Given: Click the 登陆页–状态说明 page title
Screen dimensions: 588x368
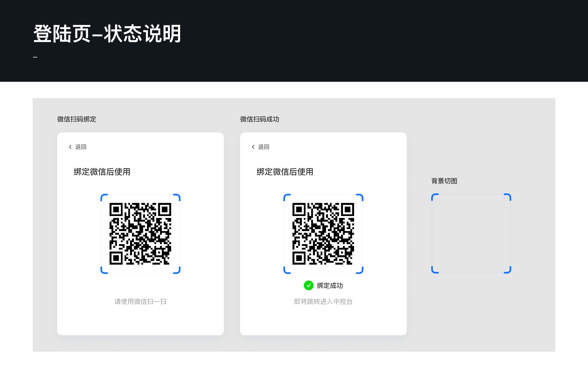Looking at the screenshot, I should point(107,34).
